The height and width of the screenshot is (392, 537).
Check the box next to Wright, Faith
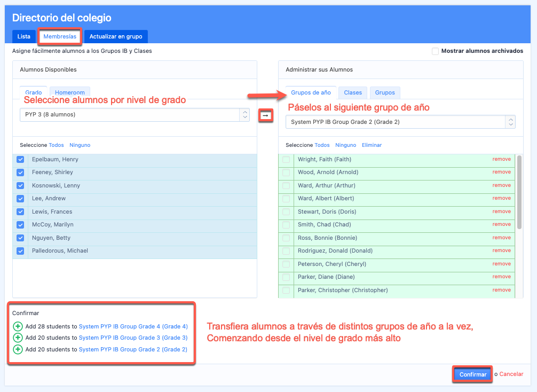click(287, 160)
